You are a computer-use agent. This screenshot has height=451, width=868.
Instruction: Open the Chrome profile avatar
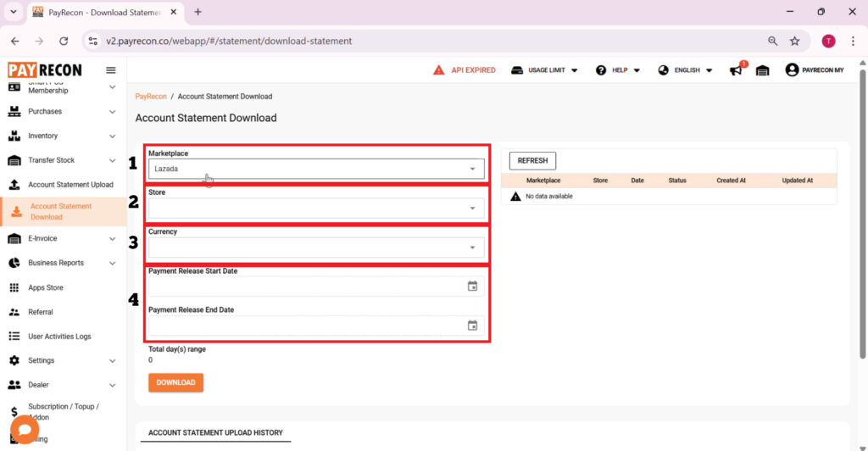click(828, 41)
